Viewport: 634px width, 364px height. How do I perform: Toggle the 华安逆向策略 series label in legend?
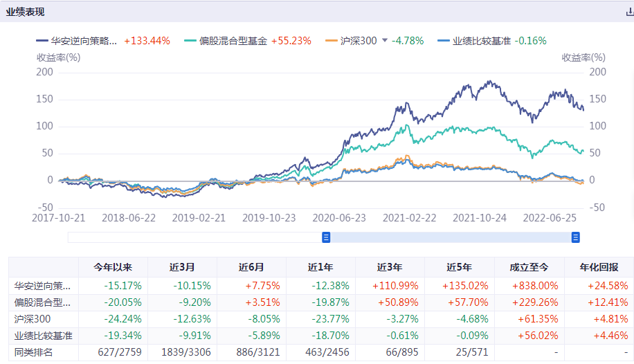point(84,41)
